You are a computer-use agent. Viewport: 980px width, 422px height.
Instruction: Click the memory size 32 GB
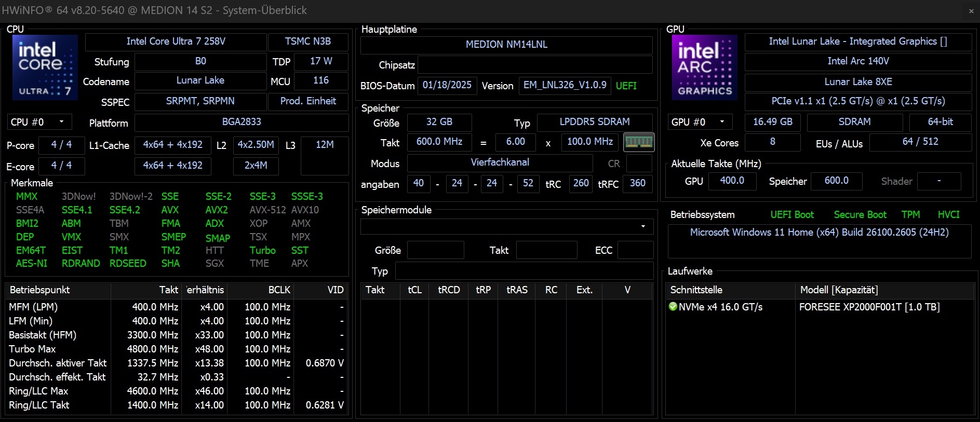point(439,122)
